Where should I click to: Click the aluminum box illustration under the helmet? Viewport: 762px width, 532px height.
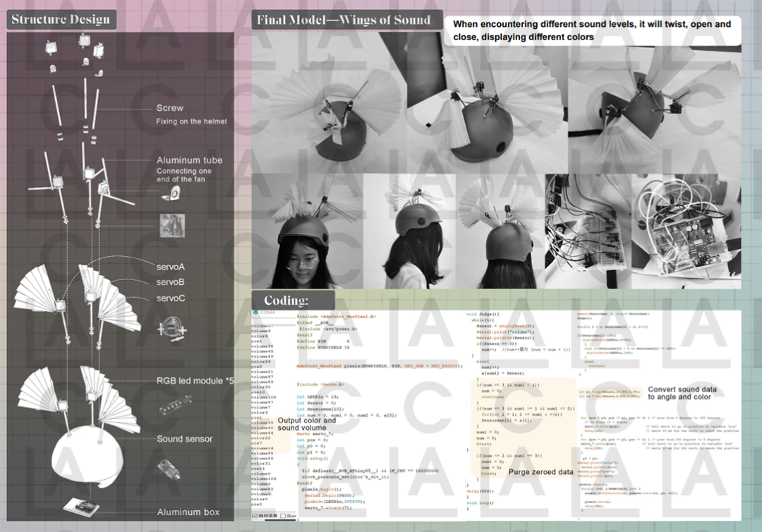coord(81,507)
